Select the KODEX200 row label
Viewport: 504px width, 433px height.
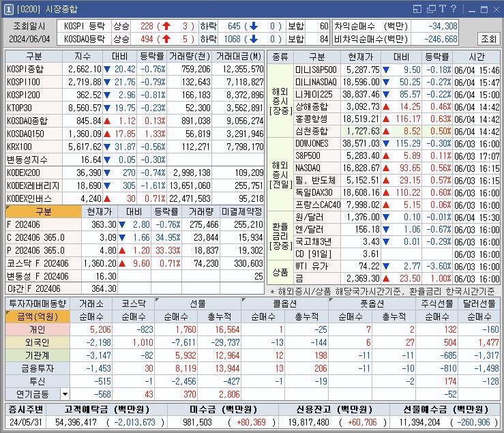(33, 173)
